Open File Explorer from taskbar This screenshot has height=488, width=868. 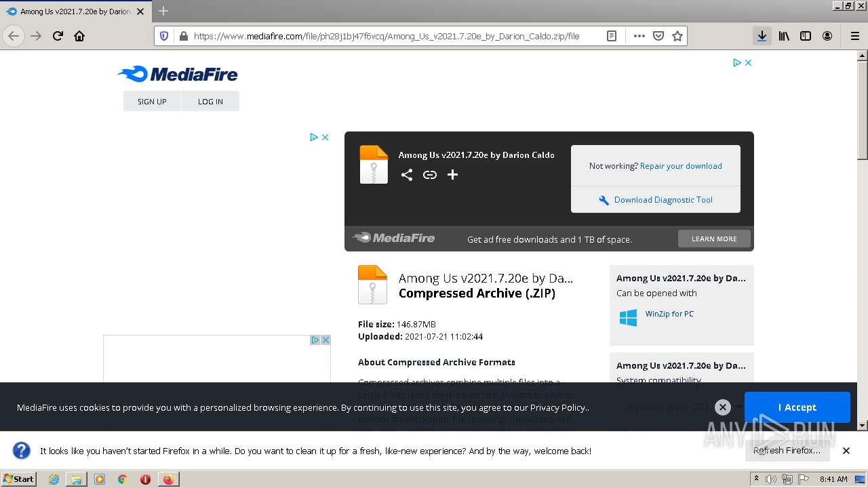(x=77, y=479)
